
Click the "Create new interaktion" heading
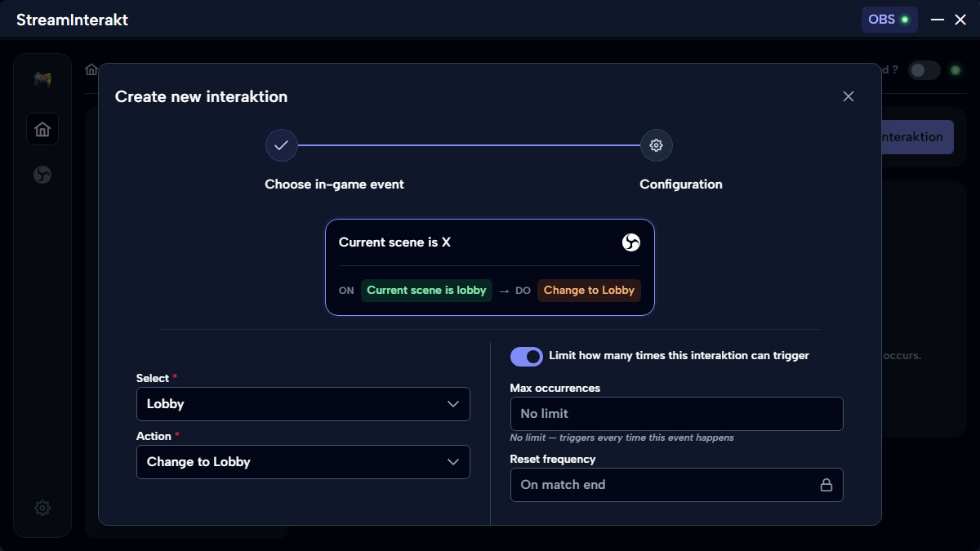201,96
